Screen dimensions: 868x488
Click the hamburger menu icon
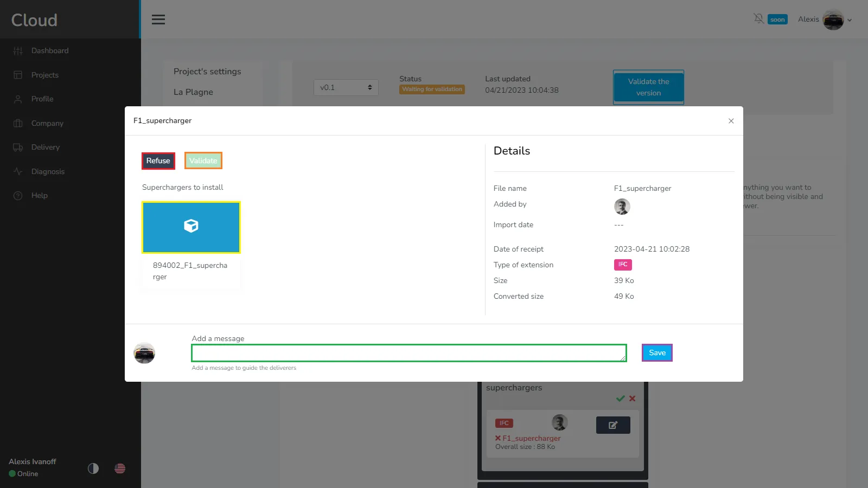pyautogui.click(x=158, y=20)
